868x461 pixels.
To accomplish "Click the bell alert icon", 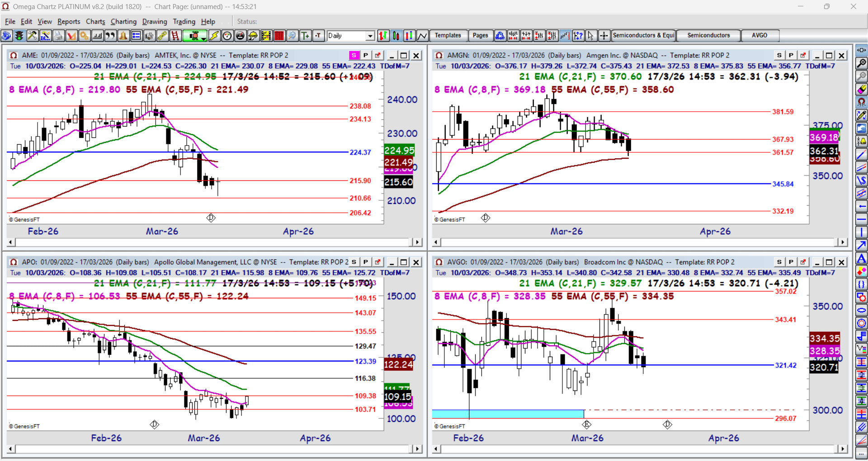I will tap(123, 36).
